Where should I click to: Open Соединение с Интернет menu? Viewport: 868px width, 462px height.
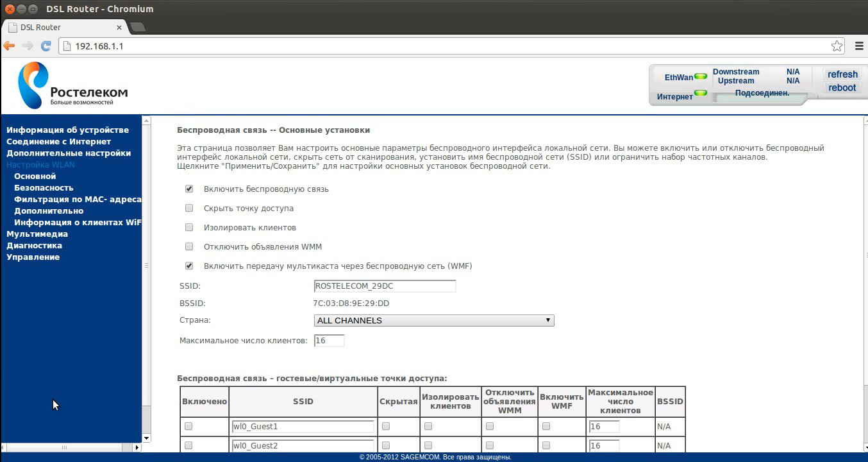[x=58, y=141]
